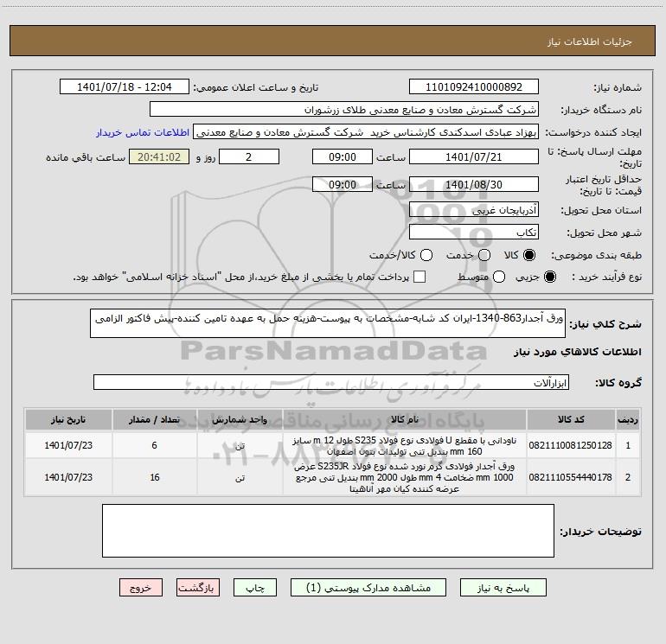Click row number 1 cell
Image resolution: width=666 pixels, height=644 pixels.
[628, 445]
